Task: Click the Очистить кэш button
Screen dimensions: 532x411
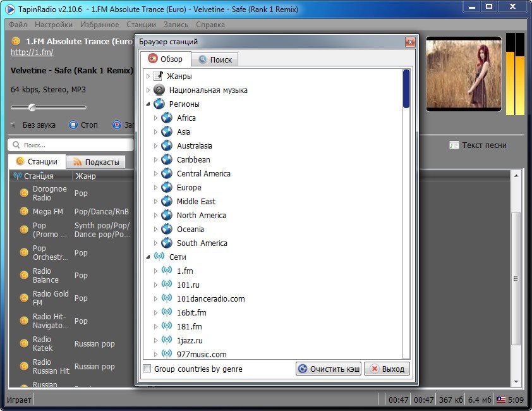Action: (328, 369)
